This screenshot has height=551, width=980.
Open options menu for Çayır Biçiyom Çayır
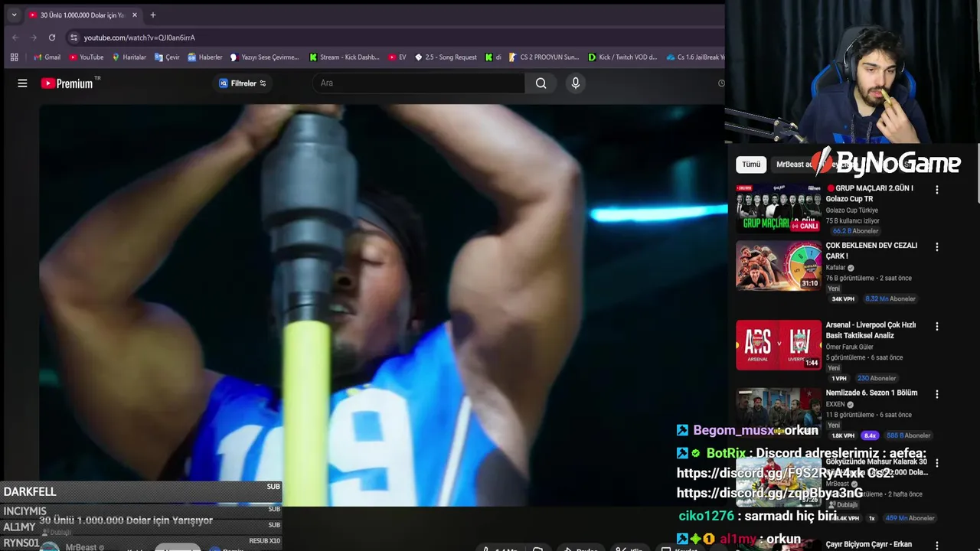coord(936,545)
